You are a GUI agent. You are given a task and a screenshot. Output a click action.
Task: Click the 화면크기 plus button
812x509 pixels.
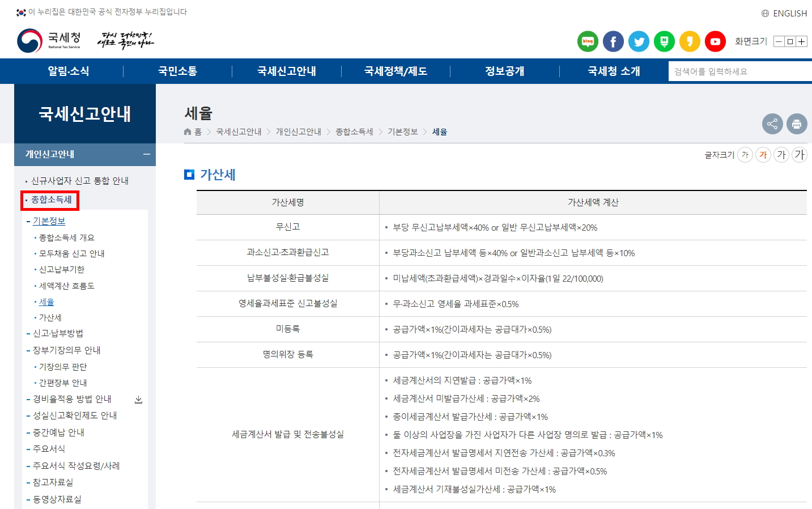coord(802,41)
